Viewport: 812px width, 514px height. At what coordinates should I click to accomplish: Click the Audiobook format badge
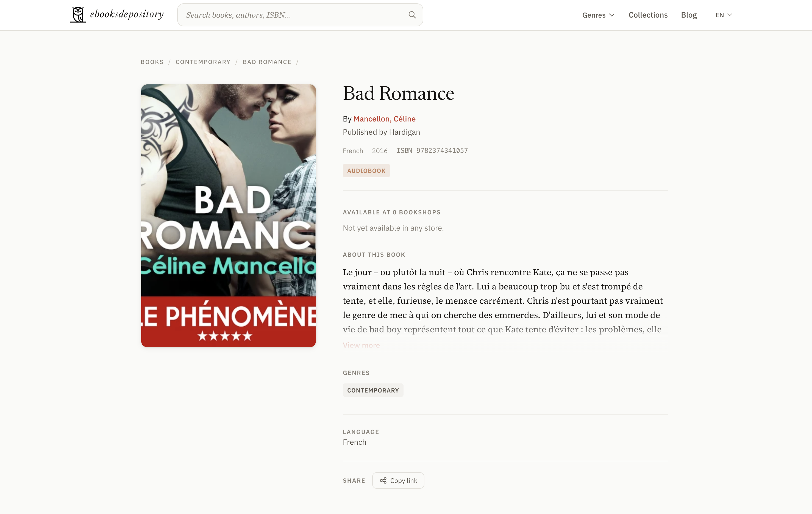[x=366, y=171]
